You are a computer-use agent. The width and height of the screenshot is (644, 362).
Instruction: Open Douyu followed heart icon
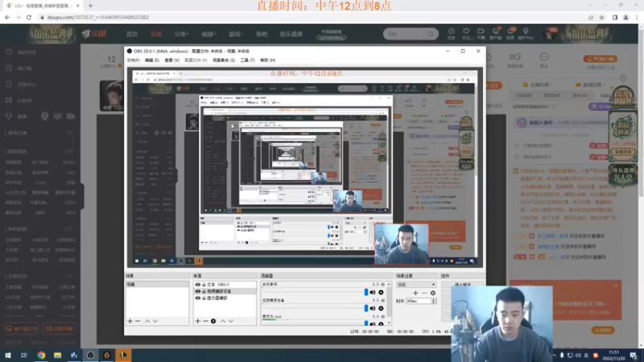click(466, 33)
